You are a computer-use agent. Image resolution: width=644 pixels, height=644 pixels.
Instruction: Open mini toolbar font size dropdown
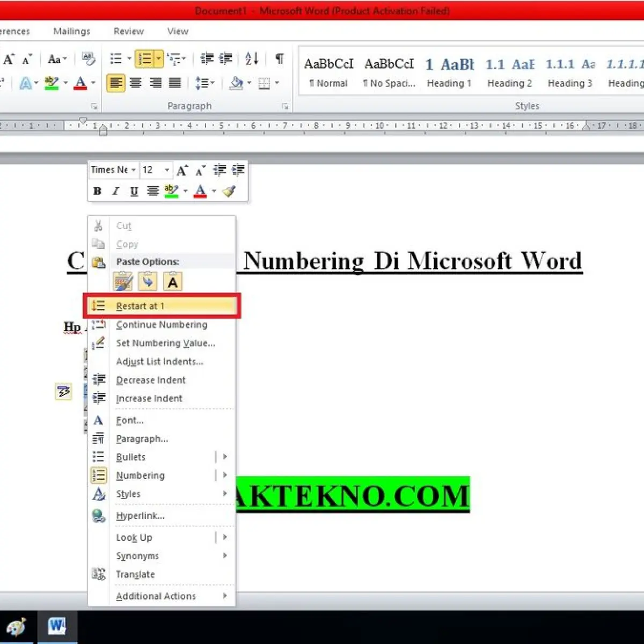tap(167, 170)
